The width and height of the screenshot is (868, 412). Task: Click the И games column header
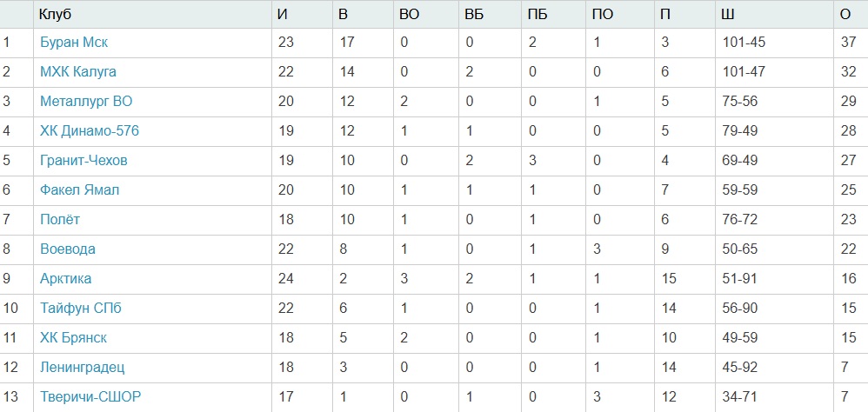(x=281, y=13)
